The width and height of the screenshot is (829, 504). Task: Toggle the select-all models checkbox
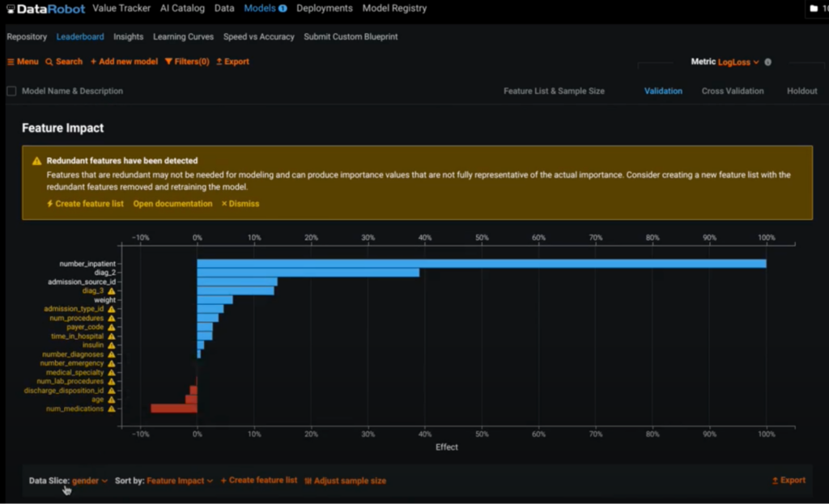point(11,91)
